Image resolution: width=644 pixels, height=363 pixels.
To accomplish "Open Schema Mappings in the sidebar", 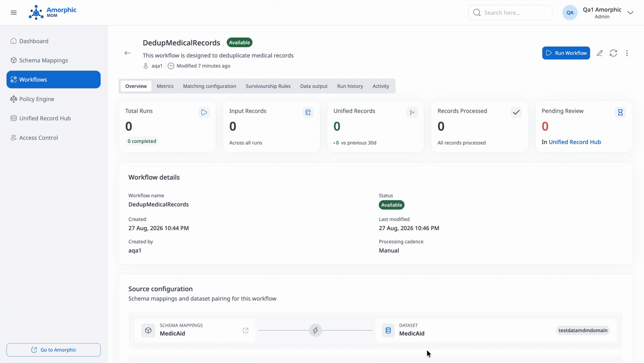I will pos(53,60).
